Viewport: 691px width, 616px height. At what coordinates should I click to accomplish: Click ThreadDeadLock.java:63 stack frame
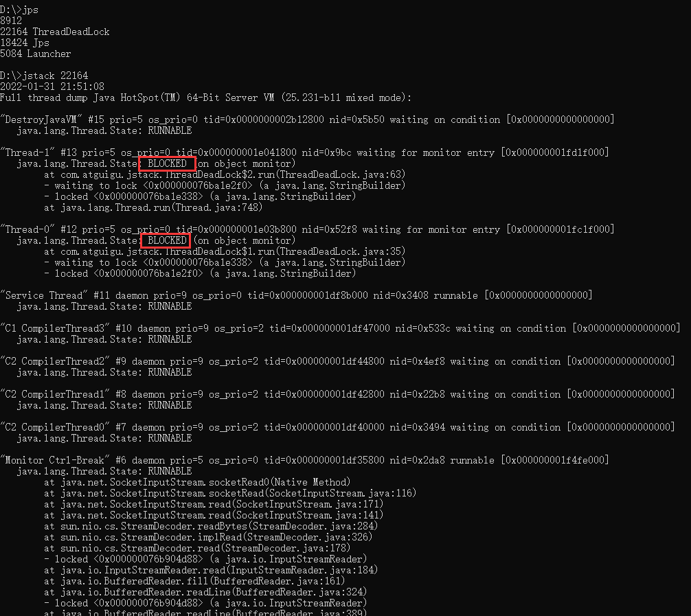(225, 174)
